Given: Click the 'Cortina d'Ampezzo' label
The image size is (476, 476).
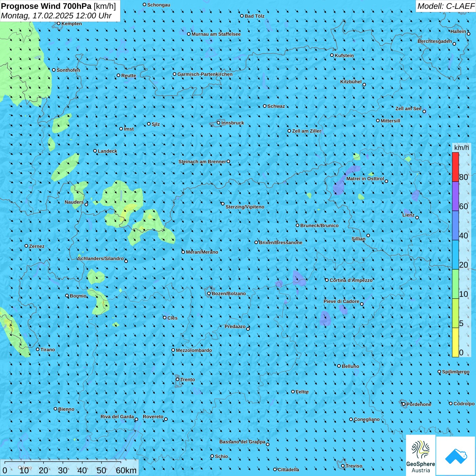Looking at the screenshot, I should (351, 280).
